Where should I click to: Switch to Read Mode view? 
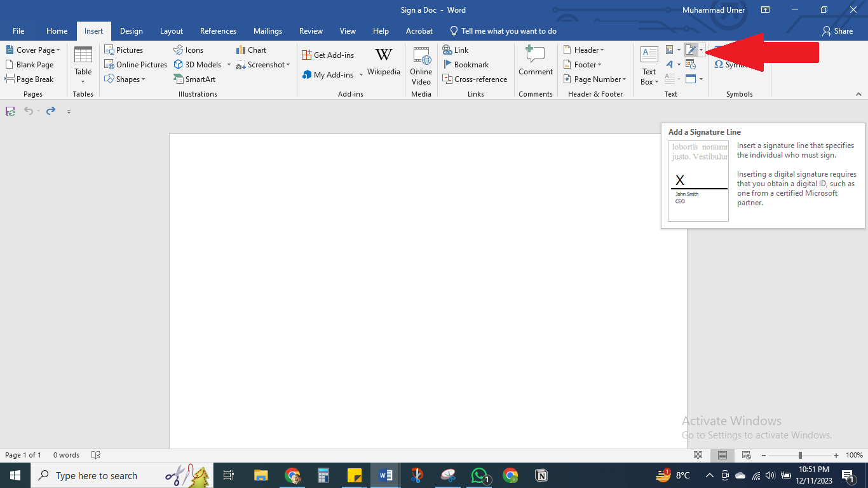(698, 455)
